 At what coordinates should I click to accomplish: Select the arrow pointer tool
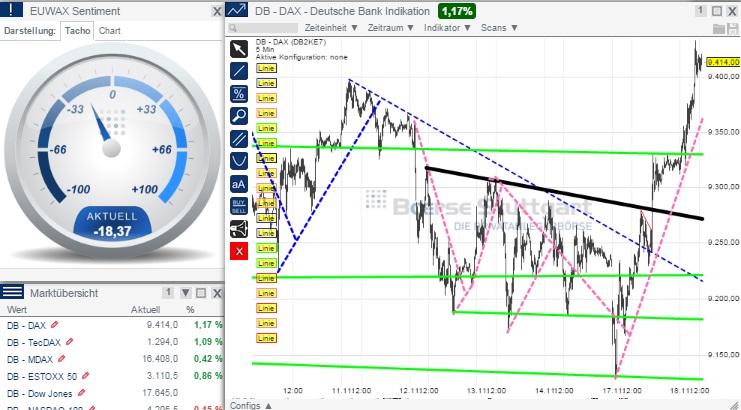[239, 49]
